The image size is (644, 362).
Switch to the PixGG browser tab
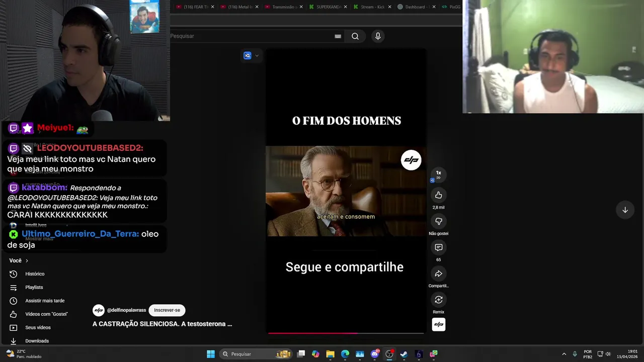point(451,7)
